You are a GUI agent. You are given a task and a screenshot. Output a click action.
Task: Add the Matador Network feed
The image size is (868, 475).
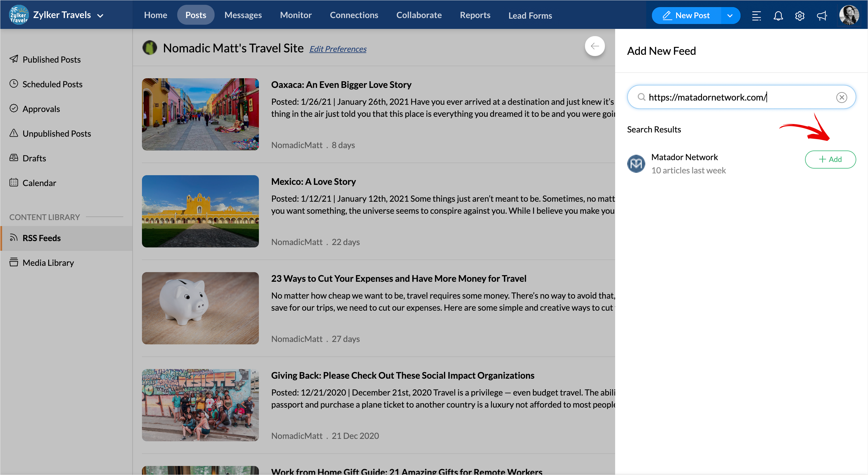coord(830,159)
